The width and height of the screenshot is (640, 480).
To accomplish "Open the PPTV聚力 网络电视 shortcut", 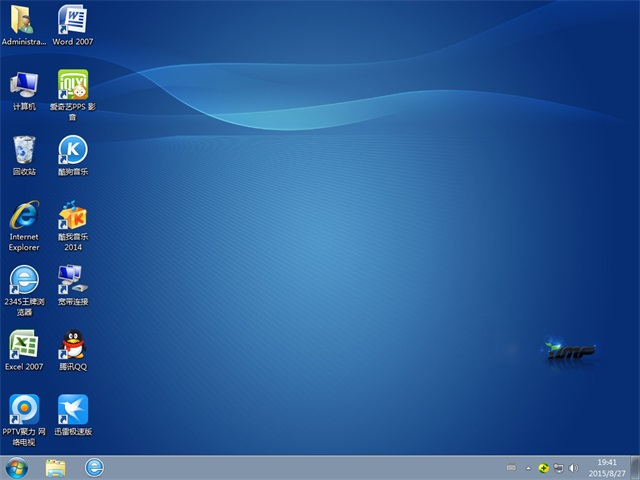I will 23,410.
